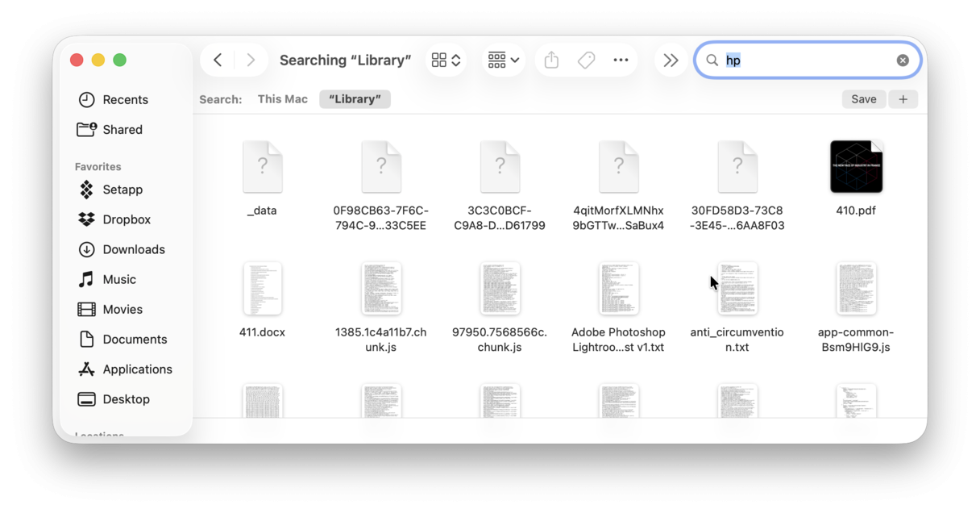Open the Share icon in toolbar

click(550, 60)
